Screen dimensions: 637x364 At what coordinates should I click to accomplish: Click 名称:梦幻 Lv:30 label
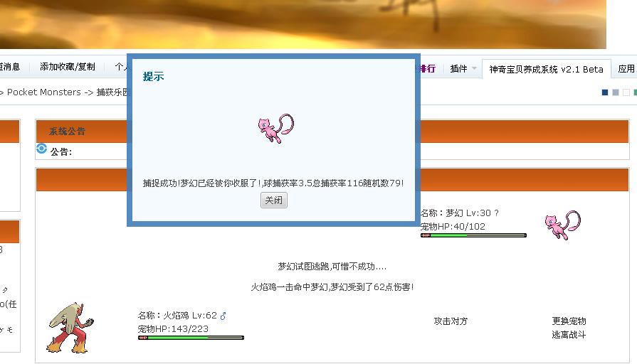point(459,213)
